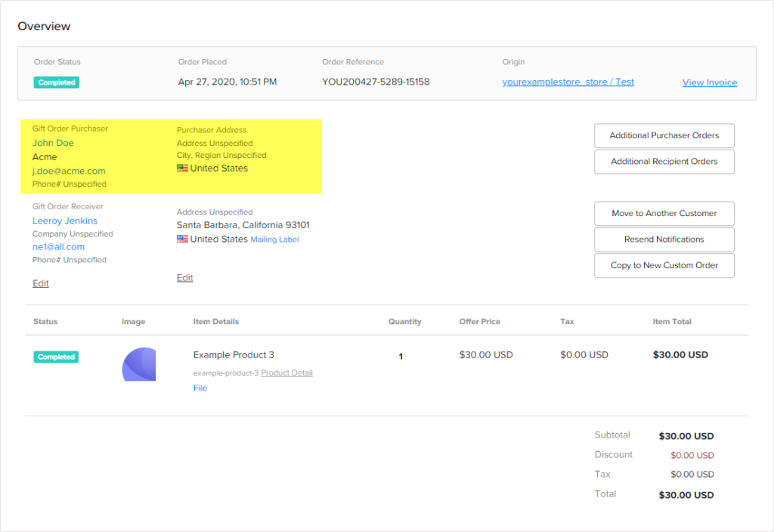The width and height of the screenshot is (774, 532).
Task: Click the red Discount amount $0.00 USD
Action: coord(692,455)
